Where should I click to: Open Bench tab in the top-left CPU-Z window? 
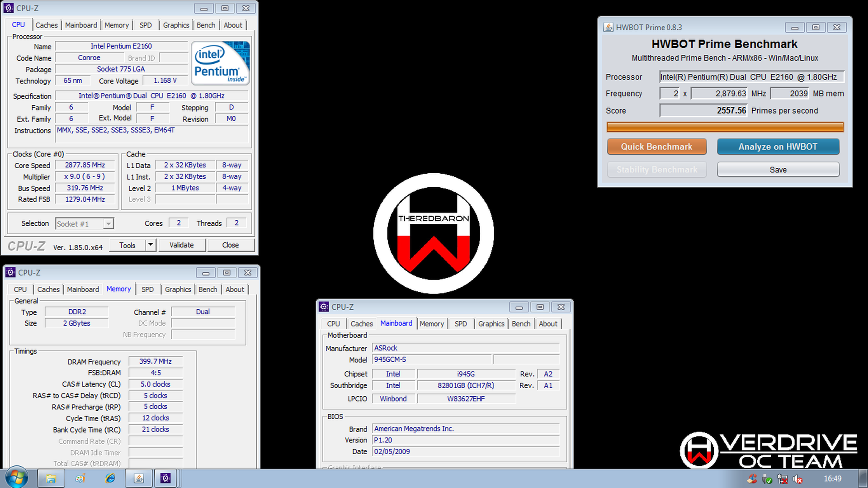[206, 25]
